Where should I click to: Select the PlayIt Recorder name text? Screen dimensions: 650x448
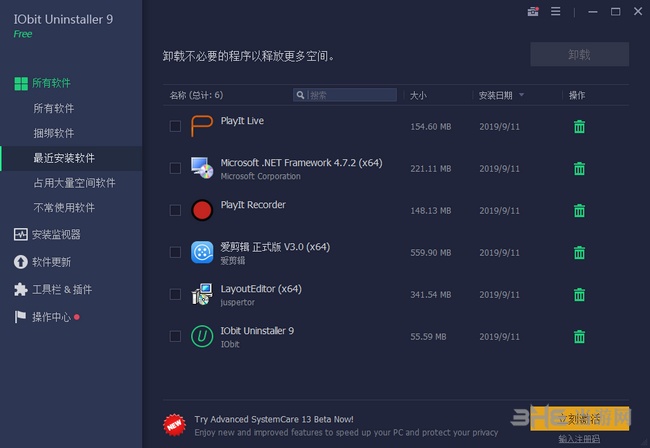tap(253, 205)
